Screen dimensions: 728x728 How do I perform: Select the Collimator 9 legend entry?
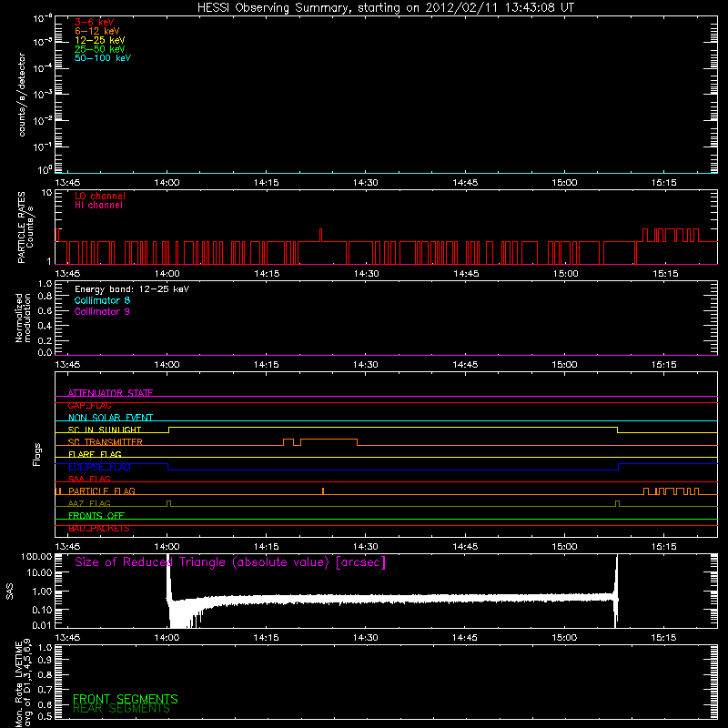tap(102, 311)
